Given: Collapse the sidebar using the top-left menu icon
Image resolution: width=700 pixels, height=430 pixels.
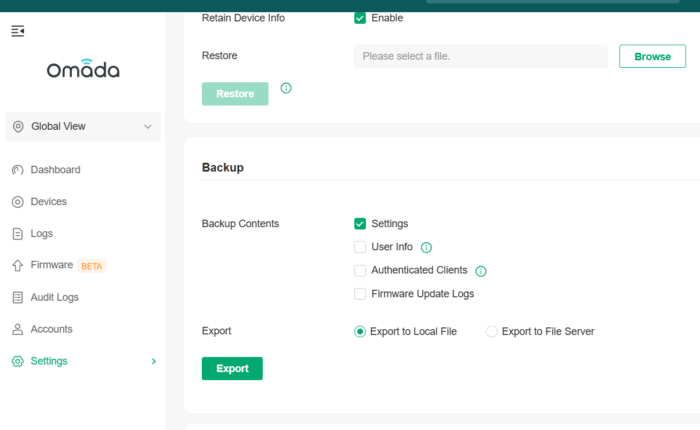Looking at the screenshot, I should point(17,31).
